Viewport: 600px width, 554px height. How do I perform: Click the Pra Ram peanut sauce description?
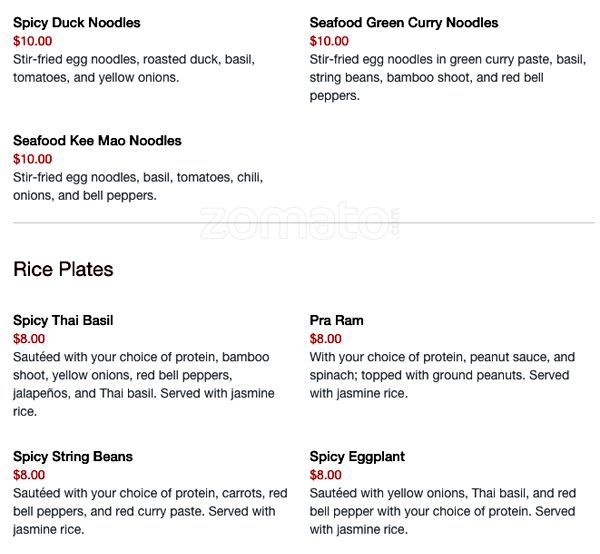[442, 375]
